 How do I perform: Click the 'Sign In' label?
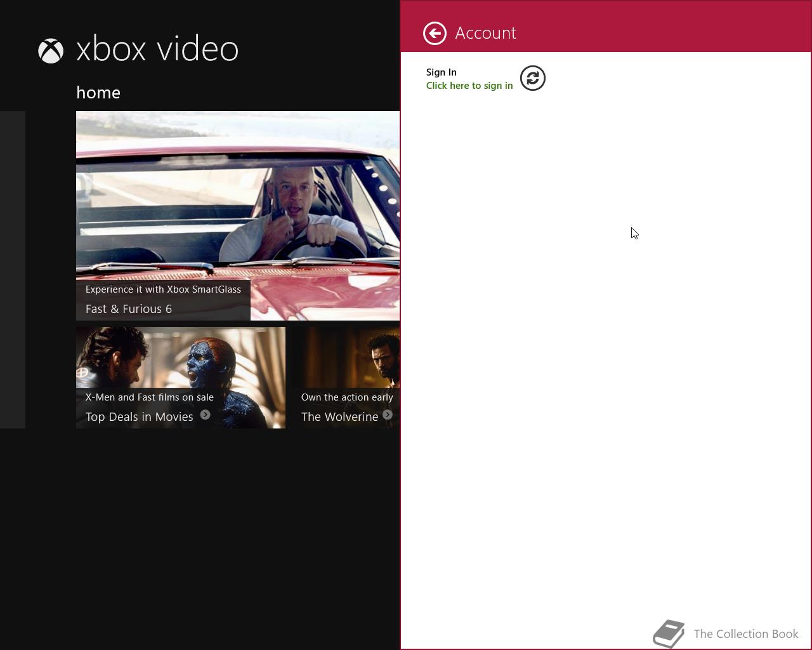click(442, 72)
